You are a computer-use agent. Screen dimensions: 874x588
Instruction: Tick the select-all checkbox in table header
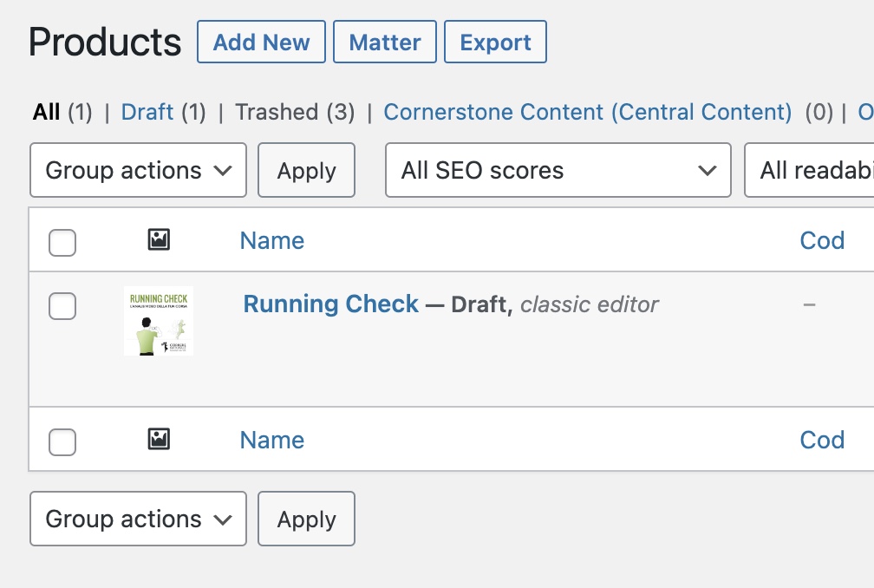pyautogui.click(x=62, y=243)
